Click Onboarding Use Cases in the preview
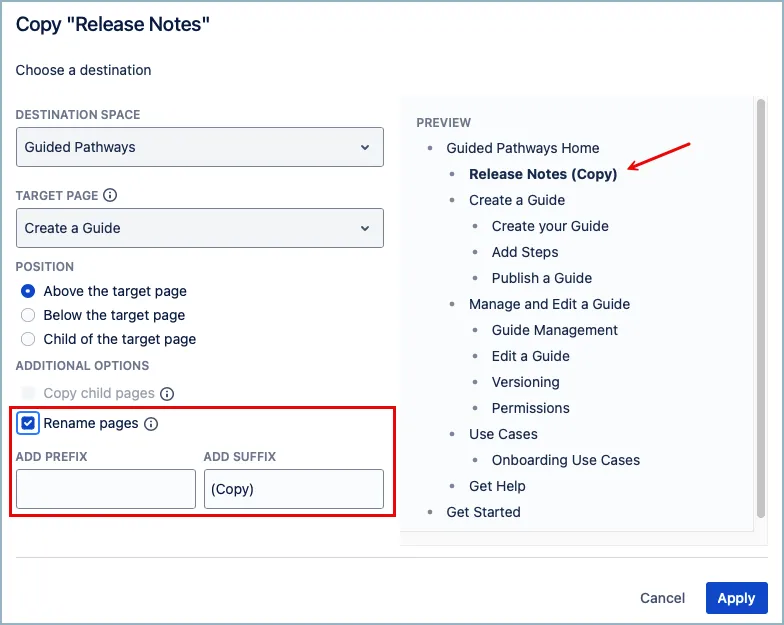The height and width of the screenshot is (625, 784). 566,460
